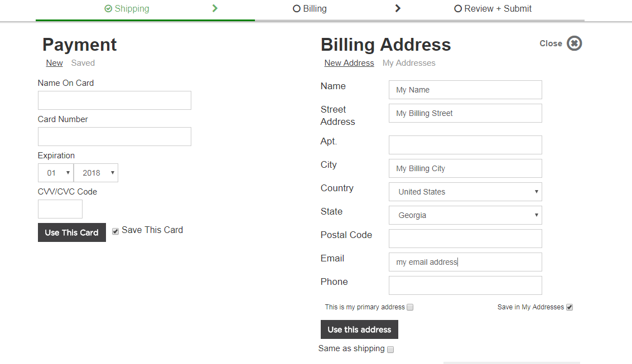The height and width of the screenshot is (364, 632).
Task: Focus the Postal Code input field
Action: pos(465,239)
